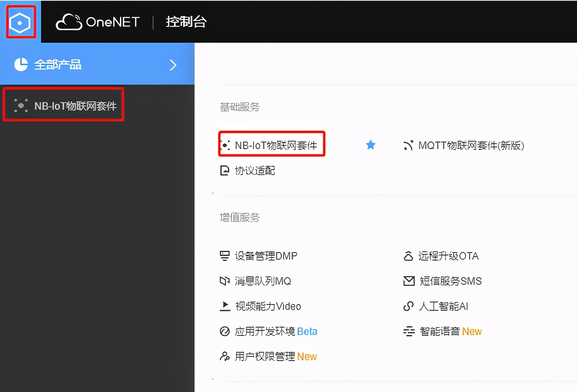This screenshot has height=392, width=577.
Task: Click the OneNET cloud logo text
Action: (x=98, y=22)
